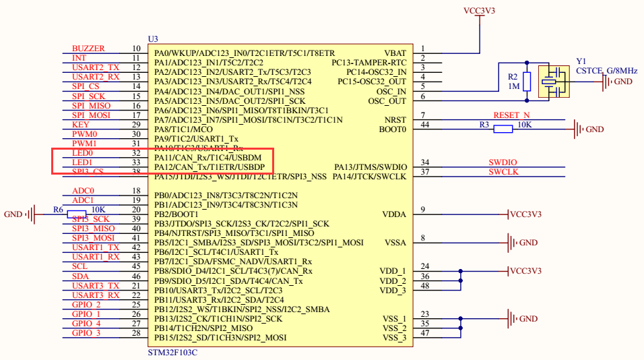Select the SCL net label
The height and width of the screenshot is (360, 644).
79,266
